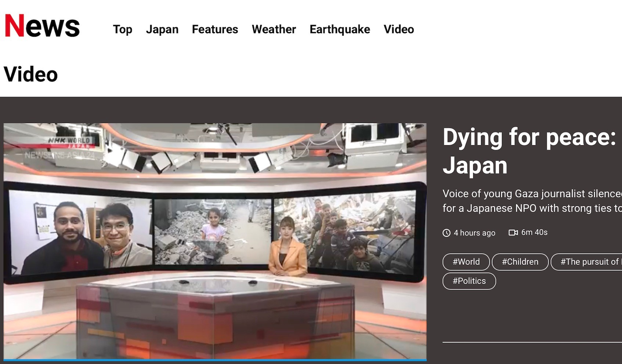Go to the Japan tab
This screenshot has width=622, height=364.
[x=162, y=29]
